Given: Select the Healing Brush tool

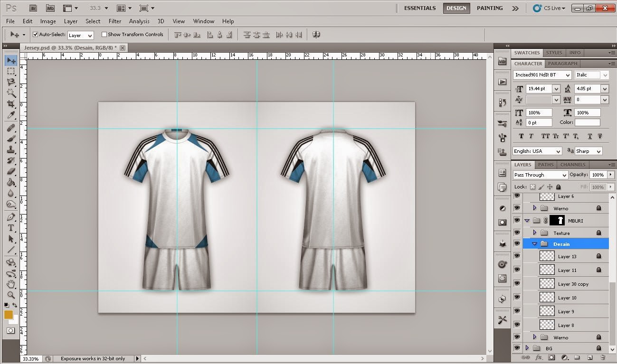Looking at the screenshot, I should pyautogui.click(x=11, y=128).
